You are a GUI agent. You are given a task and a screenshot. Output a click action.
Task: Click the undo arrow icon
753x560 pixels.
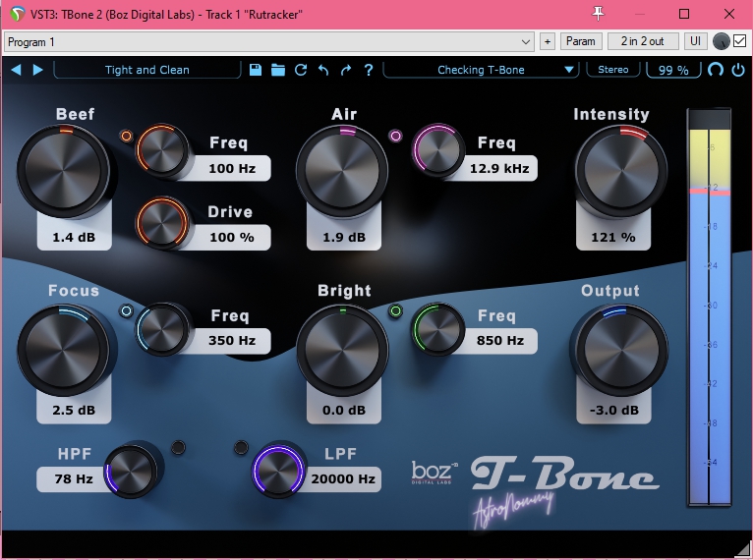[x=323, y=70]
